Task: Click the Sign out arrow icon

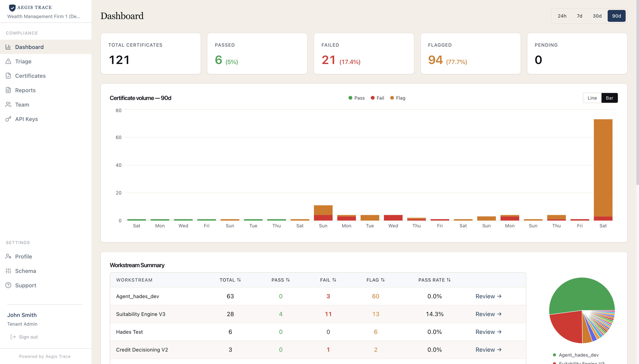Action: tap(13, 337)
